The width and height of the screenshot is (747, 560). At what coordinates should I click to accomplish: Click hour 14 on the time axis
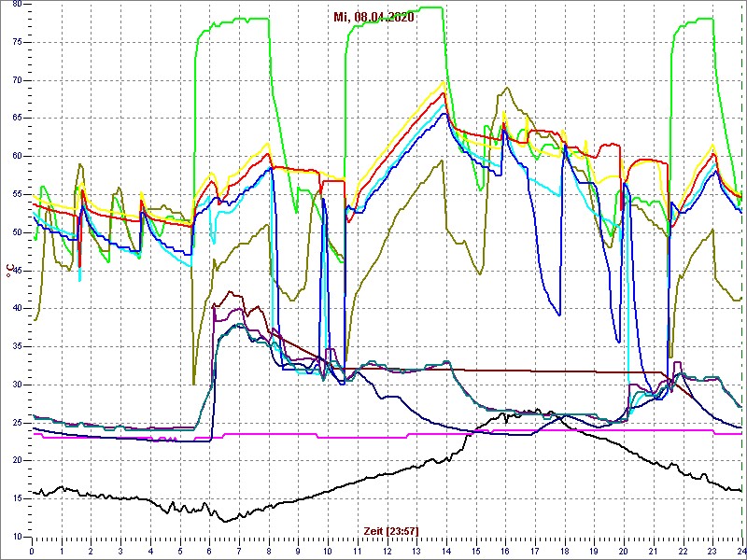pyautogui.click(x=446, y=551)
